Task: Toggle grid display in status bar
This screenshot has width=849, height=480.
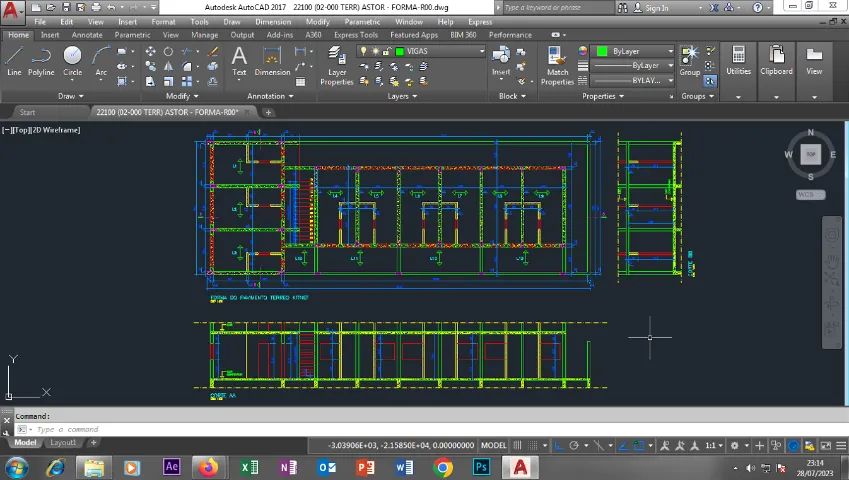Action: (x=518, y=445)
